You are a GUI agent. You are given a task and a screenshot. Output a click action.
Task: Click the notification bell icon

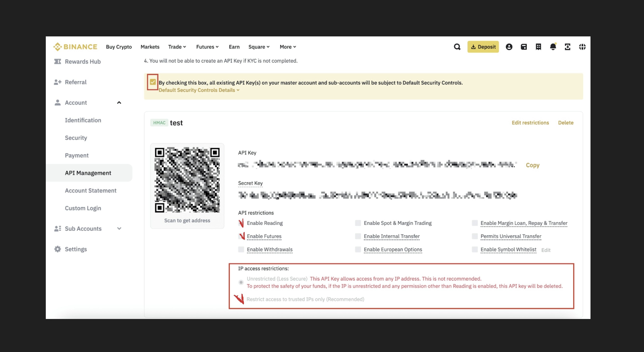pyautogui.click(x=553, y=47)
